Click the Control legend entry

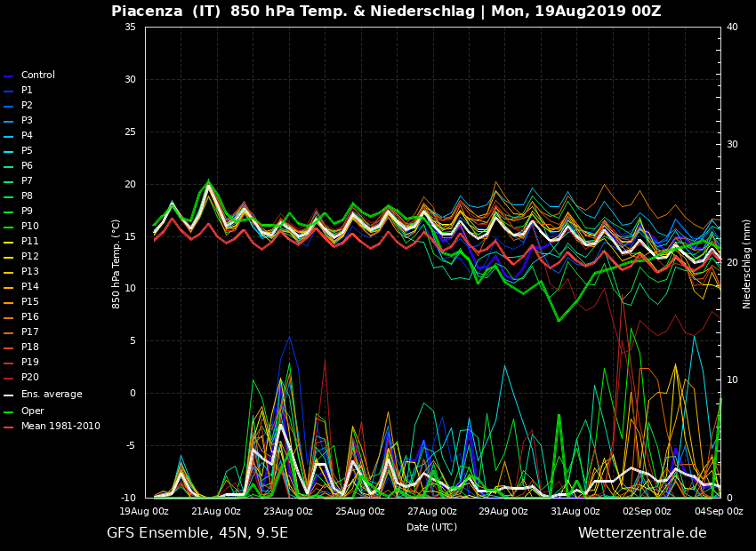(37, 76)
